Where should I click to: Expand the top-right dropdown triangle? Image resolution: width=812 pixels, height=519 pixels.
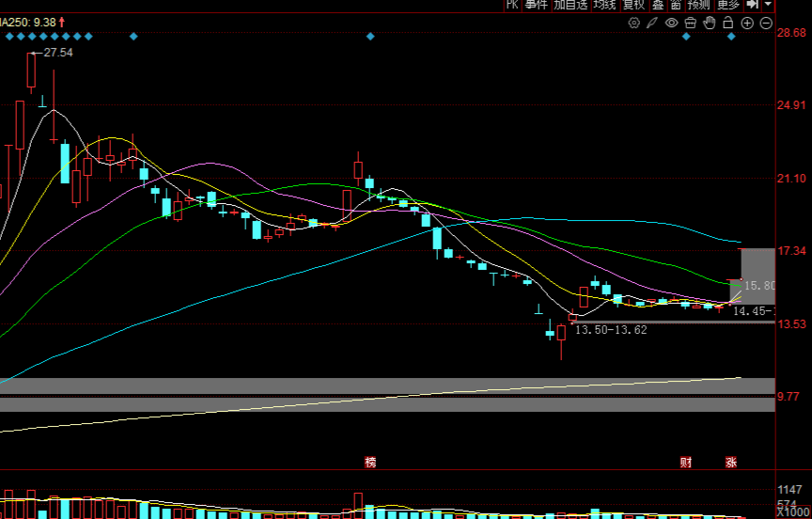click(769, 5)
